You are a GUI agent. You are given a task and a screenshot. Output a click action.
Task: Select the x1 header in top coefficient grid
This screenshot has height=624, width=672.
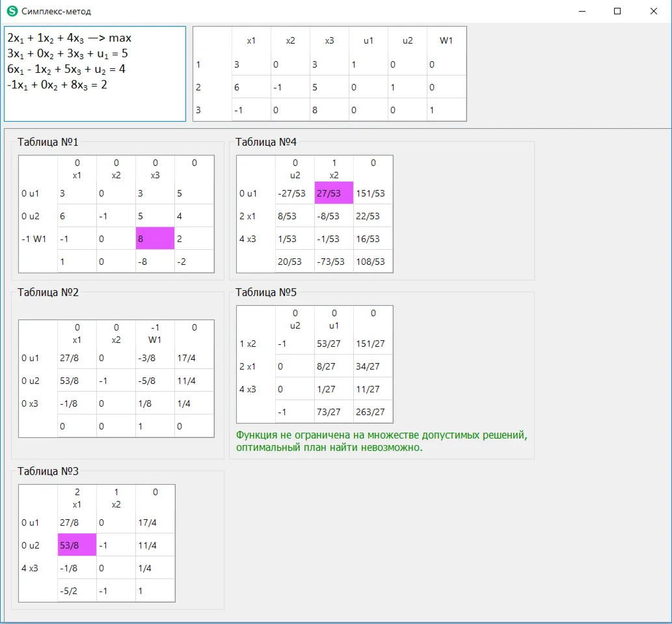pos(251,40)
